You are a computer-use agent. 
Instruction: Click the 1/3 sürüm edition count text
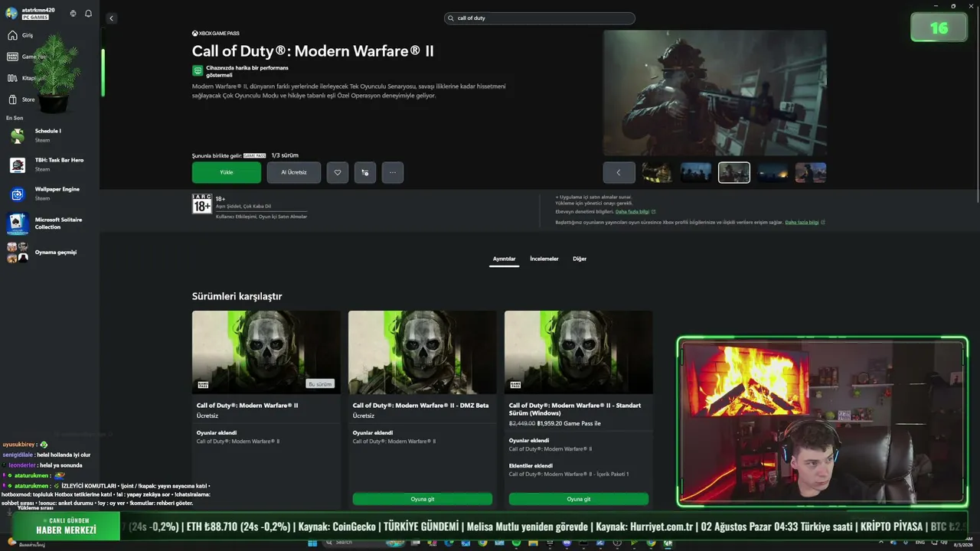tap(285, 155)
